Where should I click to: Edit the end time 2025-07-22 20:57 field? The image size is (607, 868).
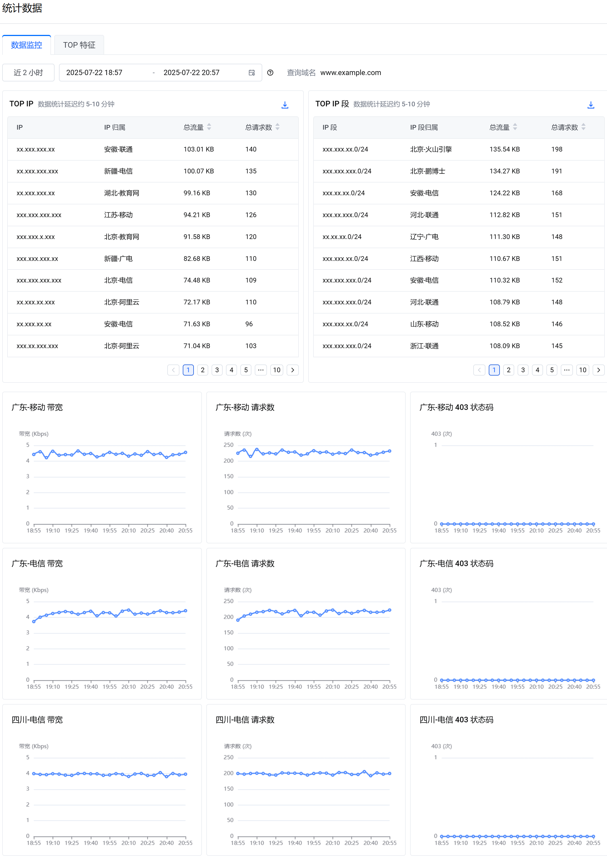coord(192,73)
